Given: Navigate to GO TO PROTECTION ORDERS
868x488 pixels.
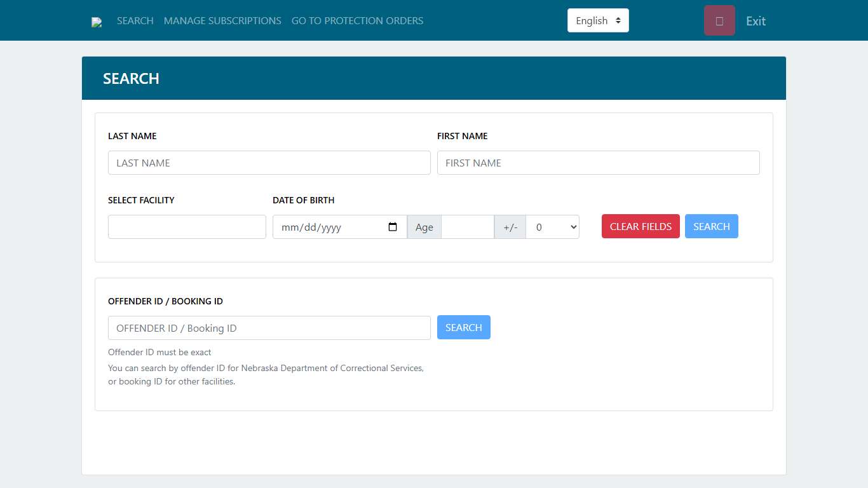Looking at the screenshot, I should pos(357,20).
